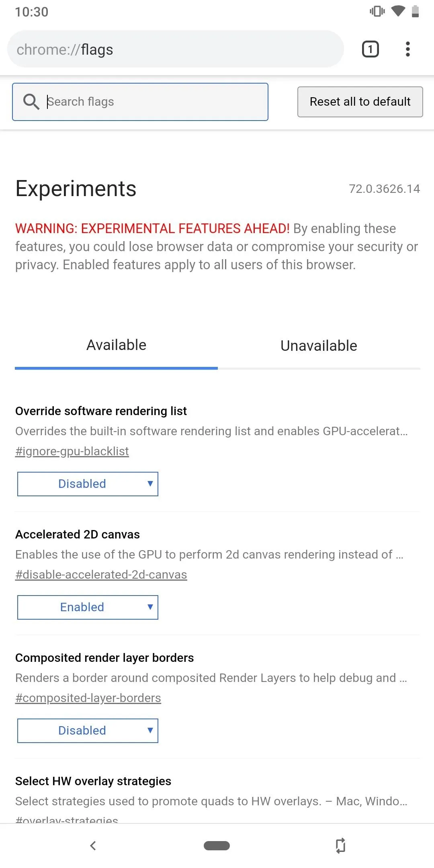Switch to the Available tab

[x=116, y=346]
